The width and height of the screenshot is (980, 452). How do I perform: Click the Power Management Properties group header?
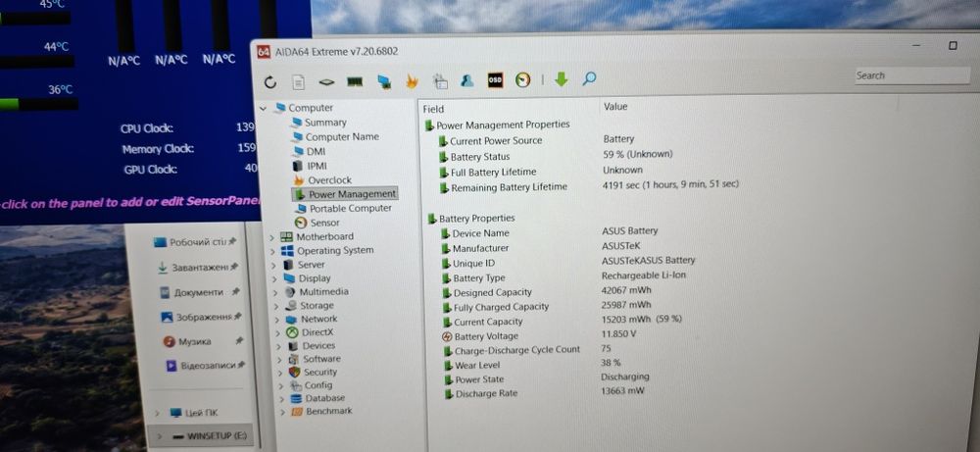(x=497, y=126)
